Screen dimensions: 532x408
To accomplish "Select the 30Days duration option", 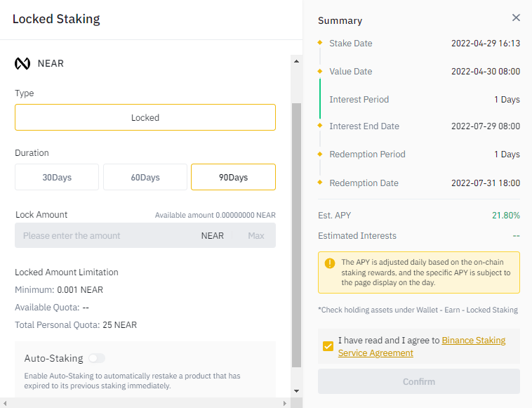I will click(57, 177).
